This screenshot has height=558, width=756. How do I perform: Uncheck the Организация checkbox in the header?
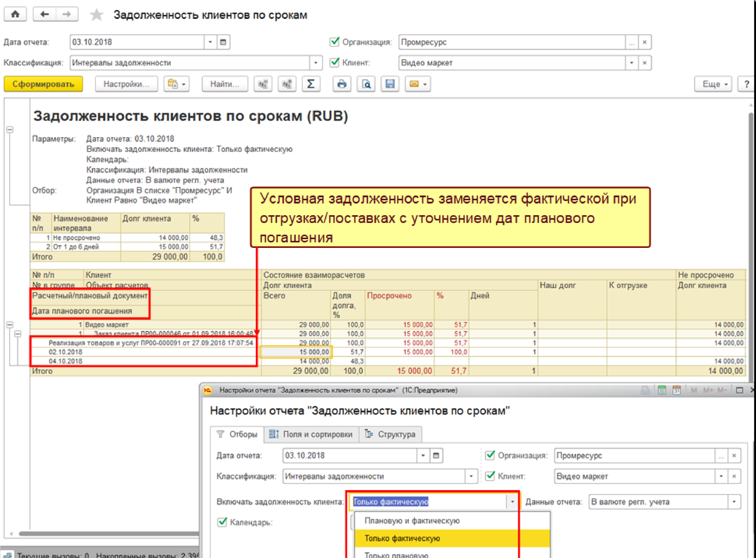click(x=334, y=42)
